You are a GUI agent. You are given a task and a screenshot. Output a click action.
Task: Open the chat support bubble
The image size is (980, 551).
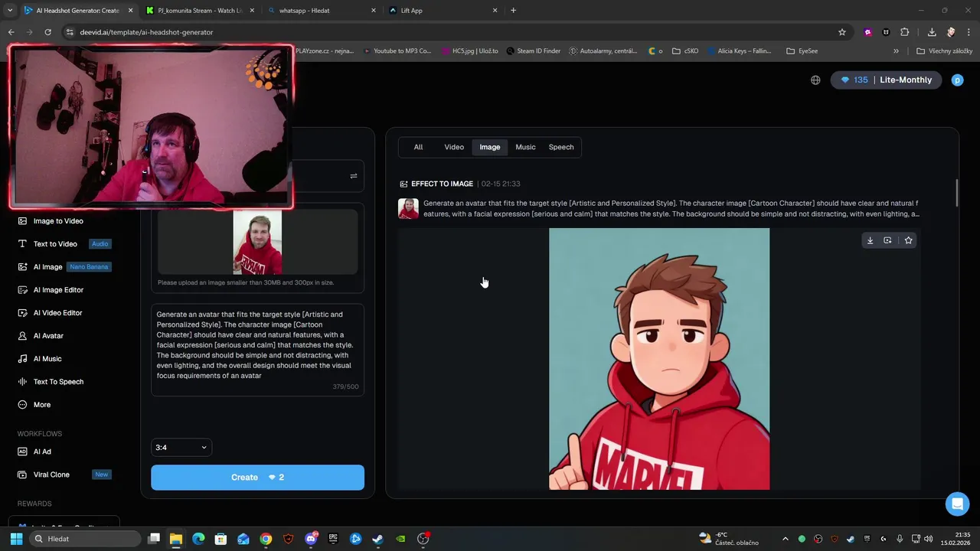pyautogui.click(x=955, y=504)
